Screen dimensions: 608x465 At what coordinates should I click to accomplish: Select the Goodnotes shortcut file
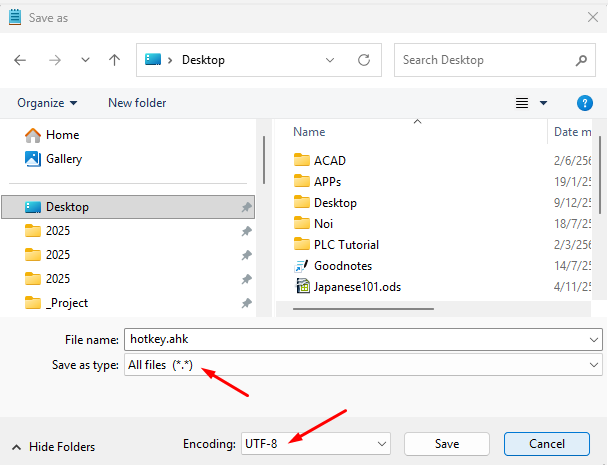(x=341, y=266)
